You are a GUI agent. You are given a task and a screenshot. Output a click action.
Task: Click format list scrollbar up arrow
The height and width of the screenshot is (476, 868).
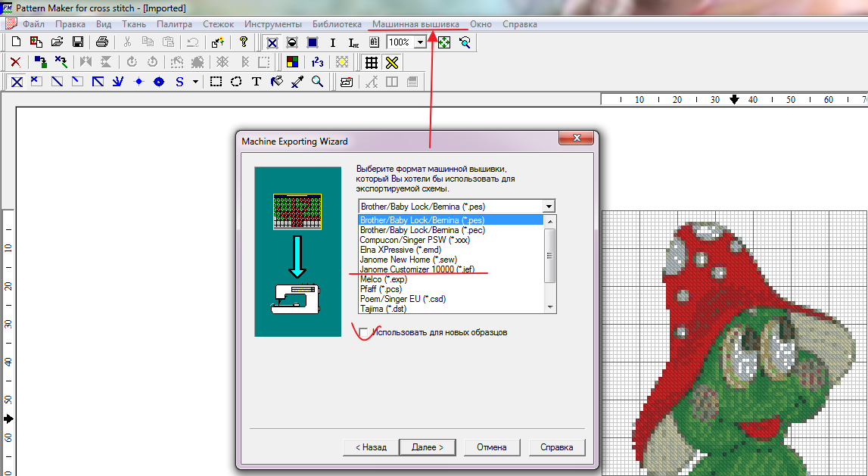click(x=549, y=221)
